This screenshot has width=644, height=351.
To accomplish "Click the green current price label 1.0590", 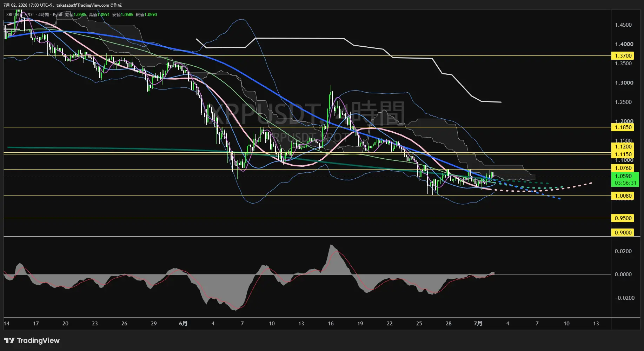I will point(623,176).
